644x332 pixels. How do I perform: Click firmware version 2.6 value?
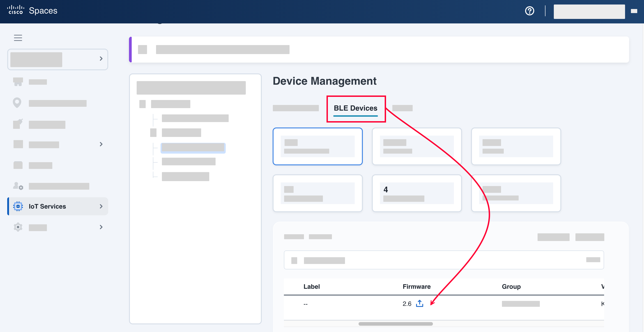tap(407, 304)
